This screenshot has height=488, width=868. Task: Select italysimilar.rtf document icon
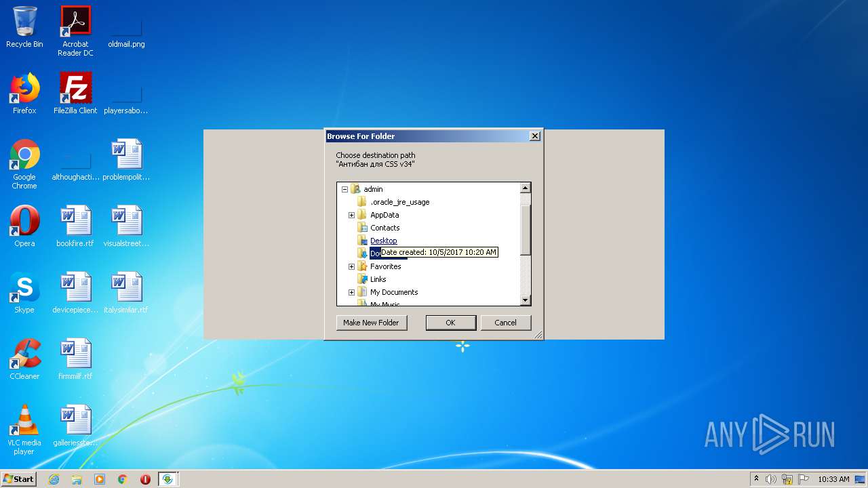[x=126, y=293]
